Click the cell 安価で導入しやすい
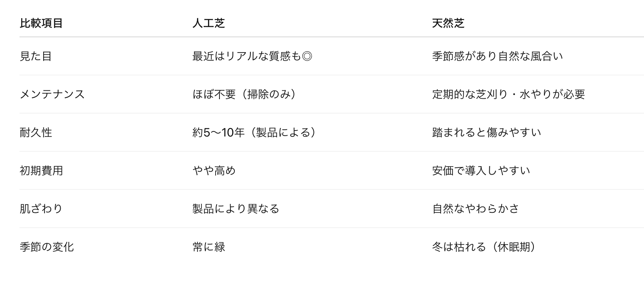This screenshot has height=284, width=644. pos(481,170)
